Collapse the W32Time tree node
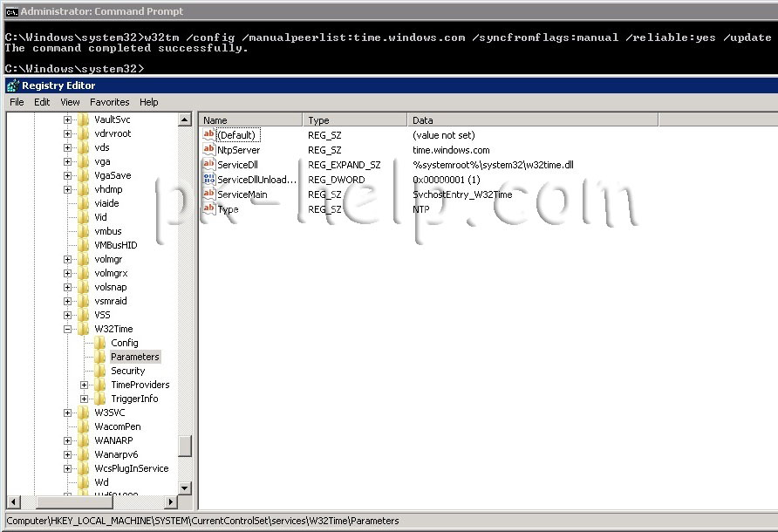The image size is (778, 532). click(68, 330)
